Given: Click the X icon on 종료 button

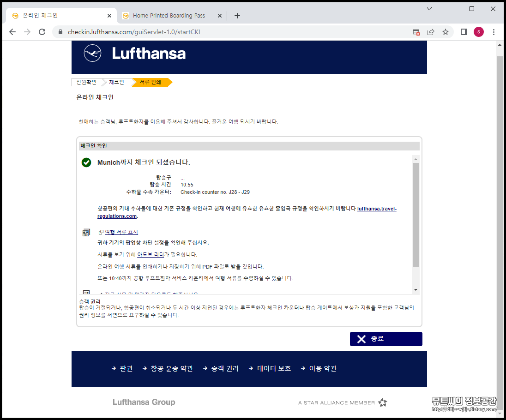Looking at the screenshot, I should pos(361,339).
